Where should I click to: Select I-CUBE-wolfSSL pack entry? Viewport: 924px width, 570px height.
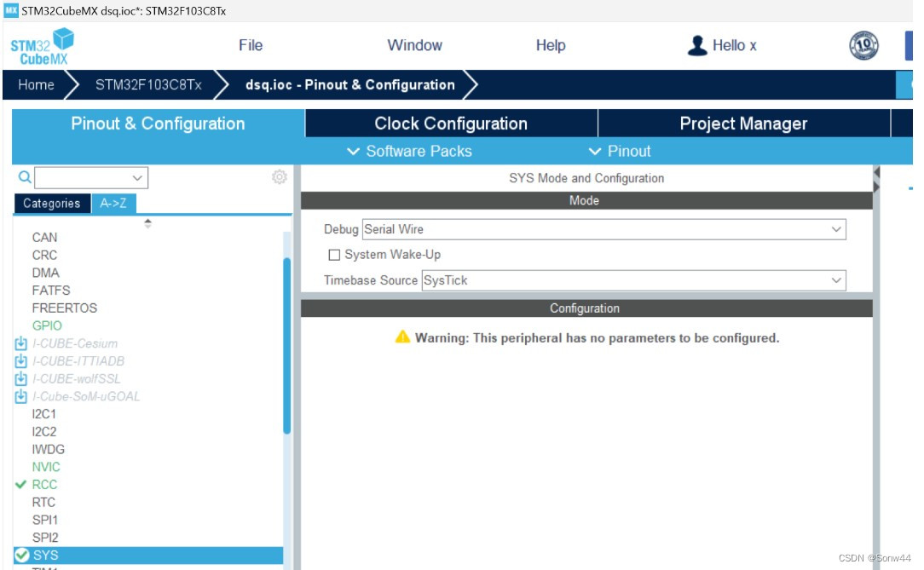(77, 378)
